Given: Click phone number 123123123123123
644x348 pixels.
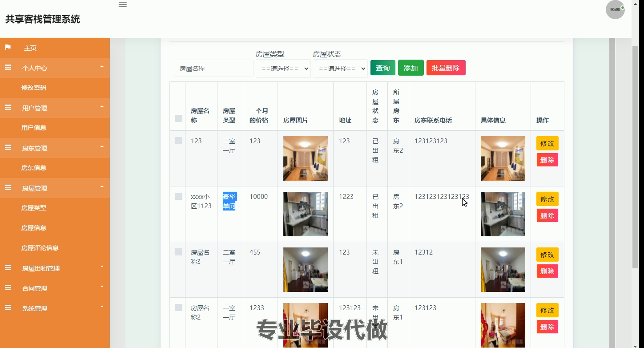Looking at the screenshot, I should coord(442,196).
